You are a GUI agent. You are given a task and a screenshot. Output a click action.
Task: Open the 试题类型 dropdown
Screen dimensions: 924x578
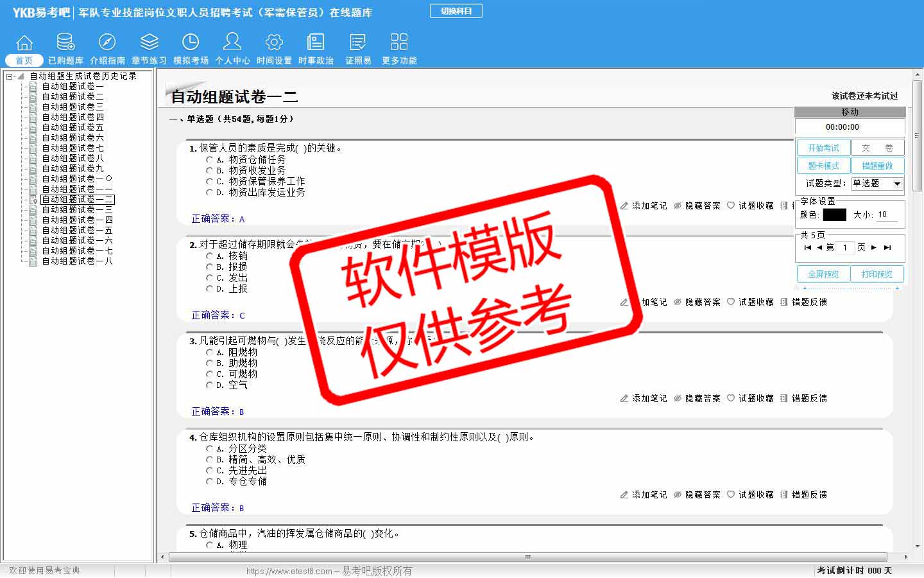coord(897,184)
